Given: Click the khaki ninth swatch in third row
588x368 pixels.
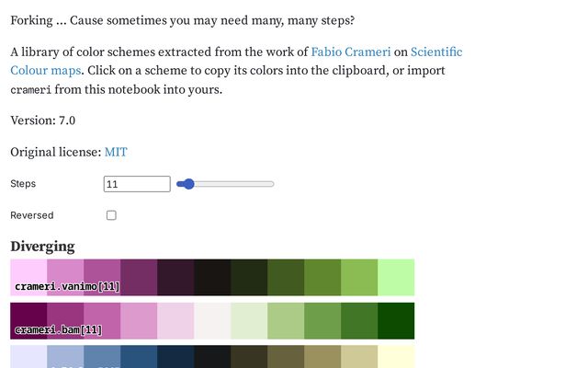Looking at the screenshot, I should 322,357.
